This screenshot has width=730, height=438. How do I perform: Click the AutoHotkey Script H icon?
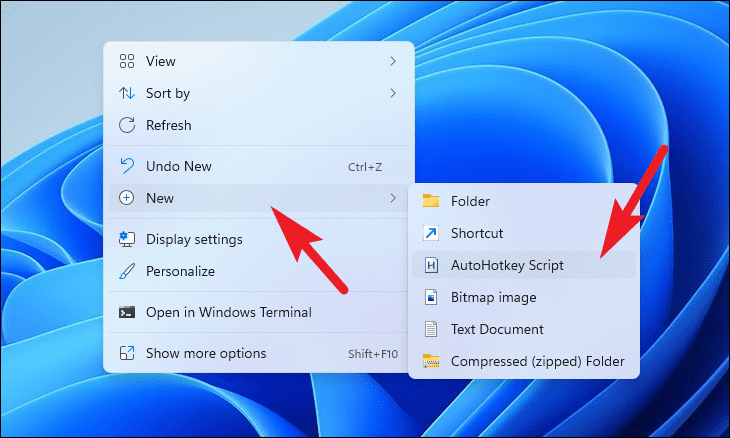pos(431,265)
